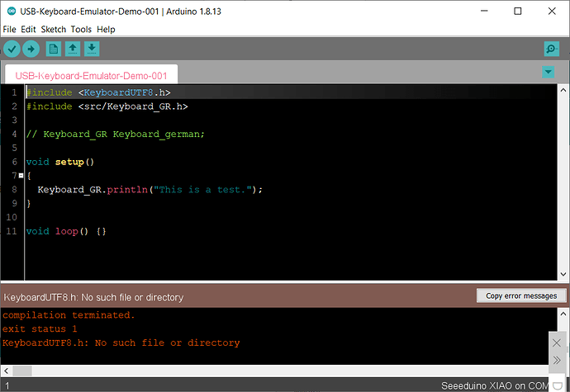This screenshot has width=570, height=392.
Task: Select the USB-Keyboard-Emulator-Demo-001 tab
Action: click(91, 75)
